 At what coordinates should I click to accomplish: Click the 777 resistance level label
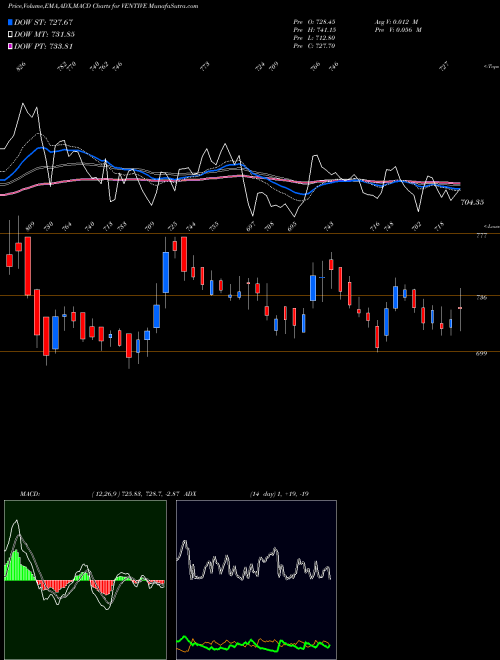tap(481, 236)
